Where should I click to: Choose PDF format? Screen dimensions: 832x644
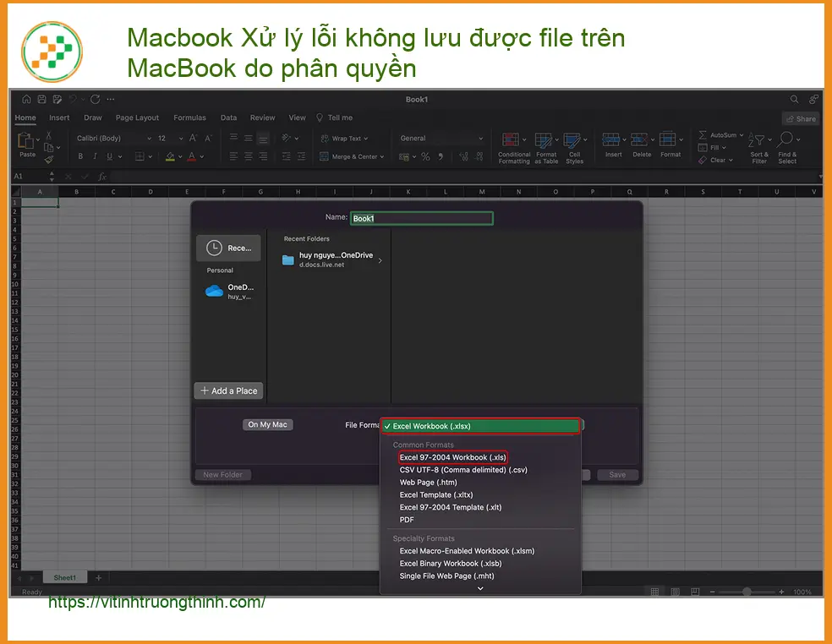(407, 520)
